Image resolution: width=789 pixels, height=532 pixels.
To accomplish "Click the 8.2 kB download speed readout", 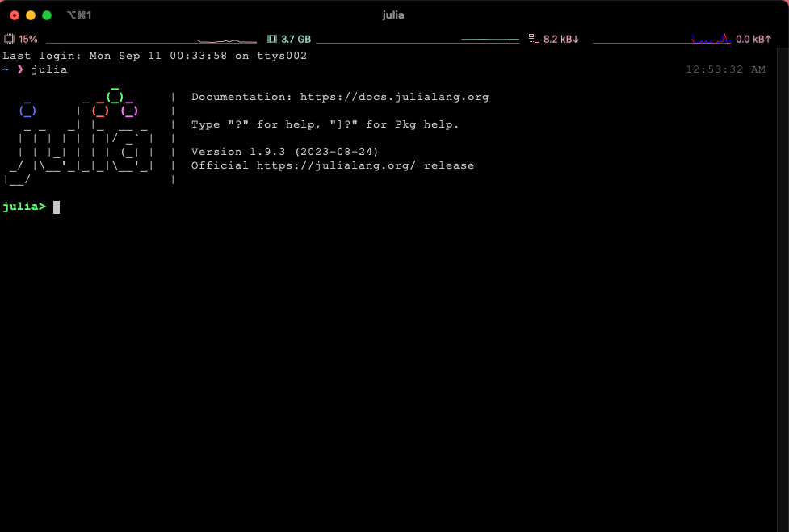I will (x=561, y=40).
